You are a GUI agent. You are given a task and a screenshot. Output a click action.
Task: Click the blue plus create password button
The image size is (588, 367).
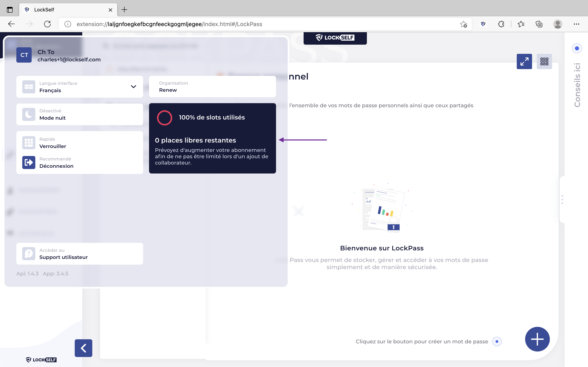537,339
